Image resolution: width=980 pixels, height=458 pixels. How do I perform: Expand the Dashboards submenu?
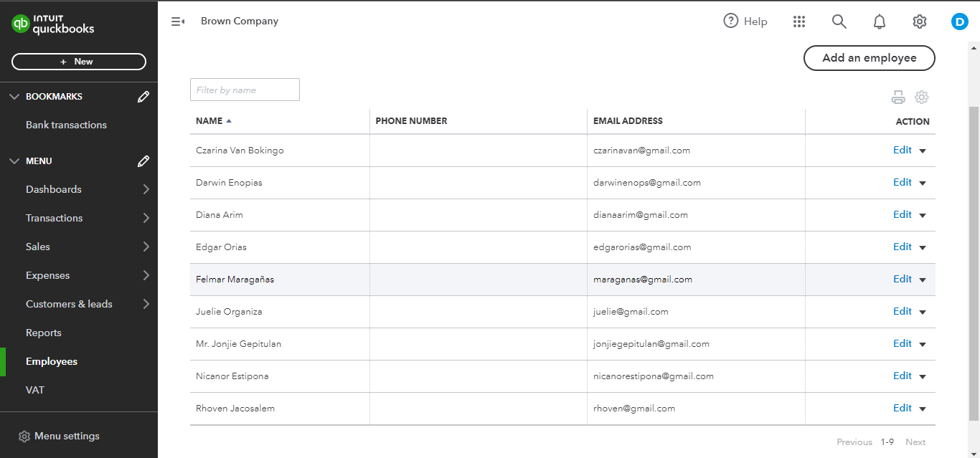[x=146, y=189]
